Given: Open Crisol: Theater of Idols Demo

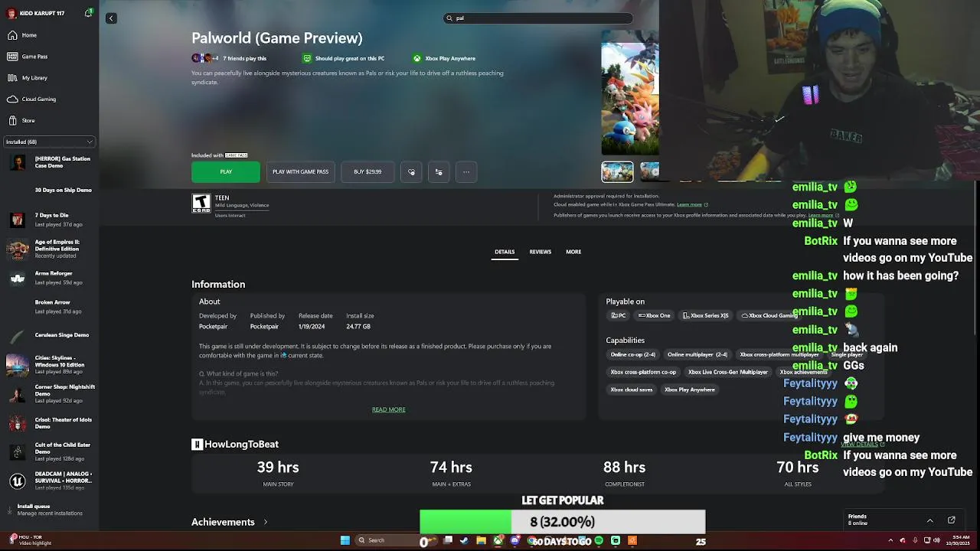Looking at the screenshot, I should (49, 422).
